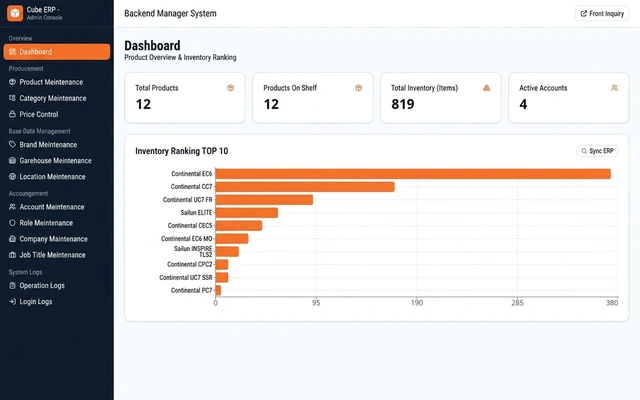
Task: Go to Category Maintenance
Action: [57, 98]
